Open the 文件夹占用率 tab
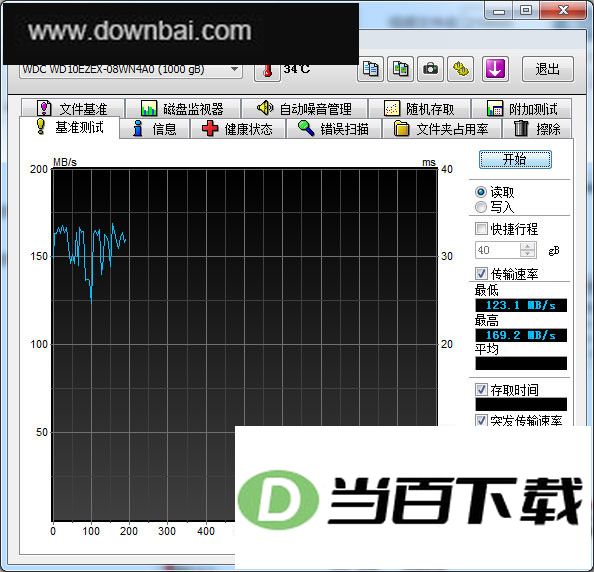The image size is (594, 572). point(442,129)
